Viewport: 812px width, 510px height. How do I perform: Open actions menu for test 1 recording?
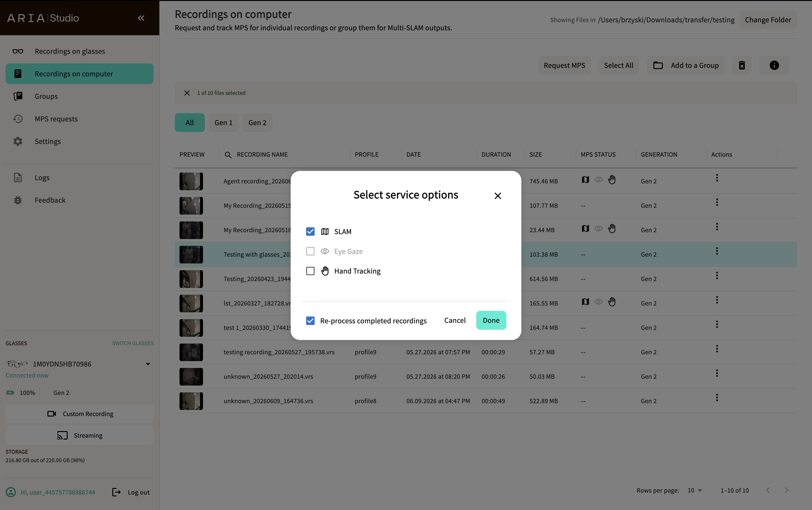pyautogui.click(x=717, y=325)
